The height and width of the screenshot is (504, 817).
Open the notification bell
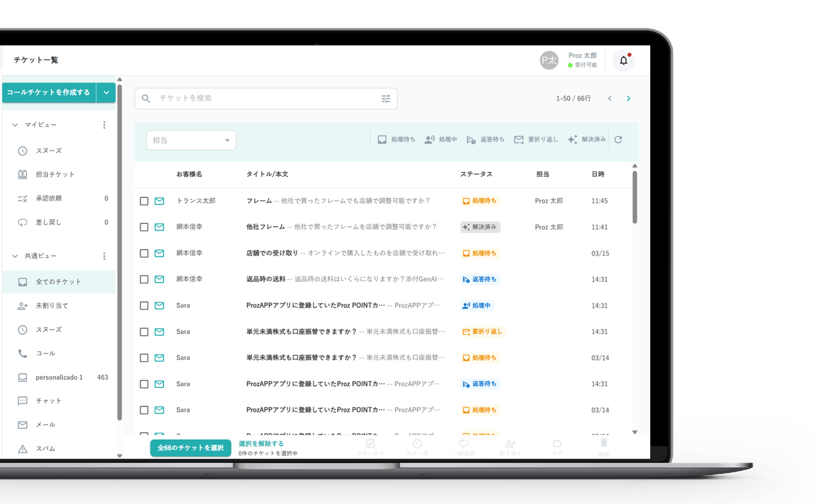click(623, 60)
